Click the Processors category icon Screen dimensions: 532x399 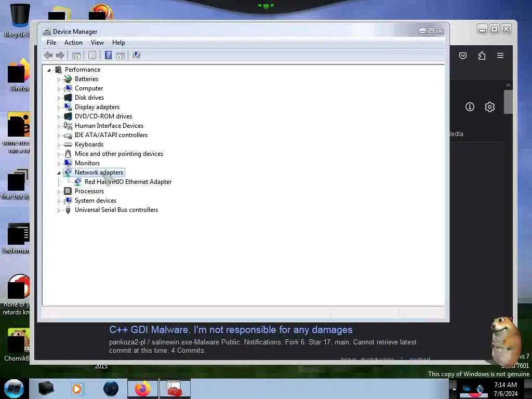[x=68, y=191]
